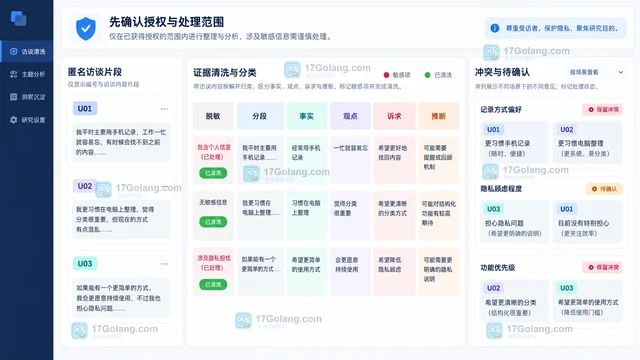Viewport: 640px width, 360px height.
Task: Click the red 敏感项 legend dot
Action: [x=386, y=75]
